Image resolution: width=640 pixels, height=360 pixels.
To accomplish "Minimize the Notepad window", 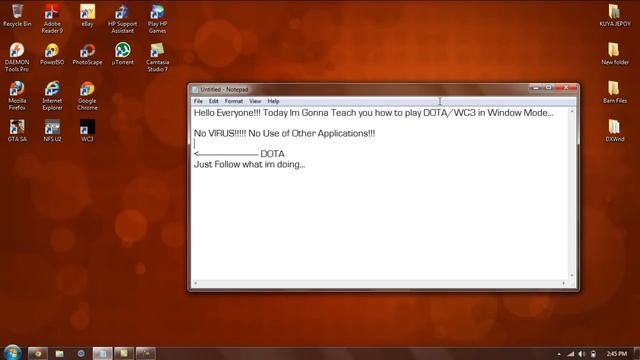I will [x=536, y=88].
